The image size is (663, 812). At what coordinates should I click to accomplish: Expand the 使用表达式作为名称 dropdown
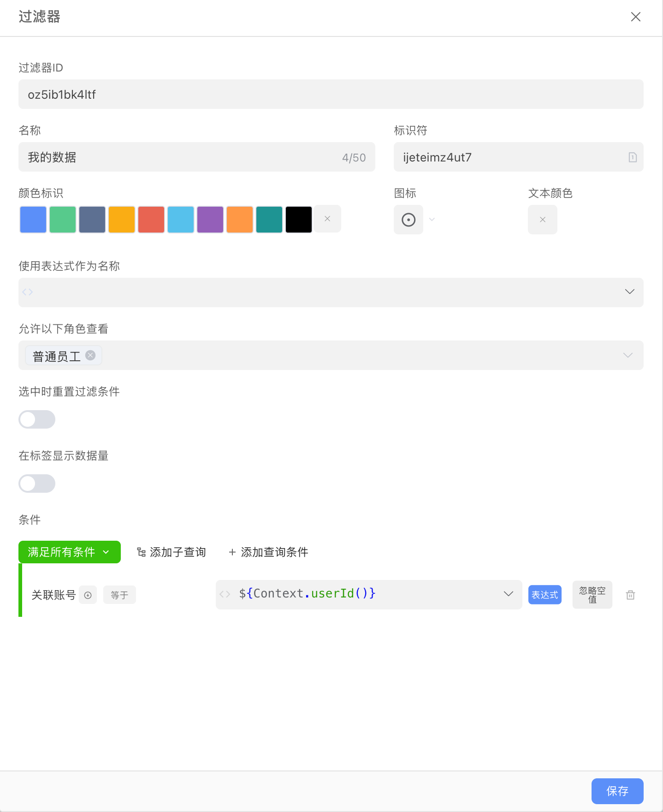pos(629,292)
